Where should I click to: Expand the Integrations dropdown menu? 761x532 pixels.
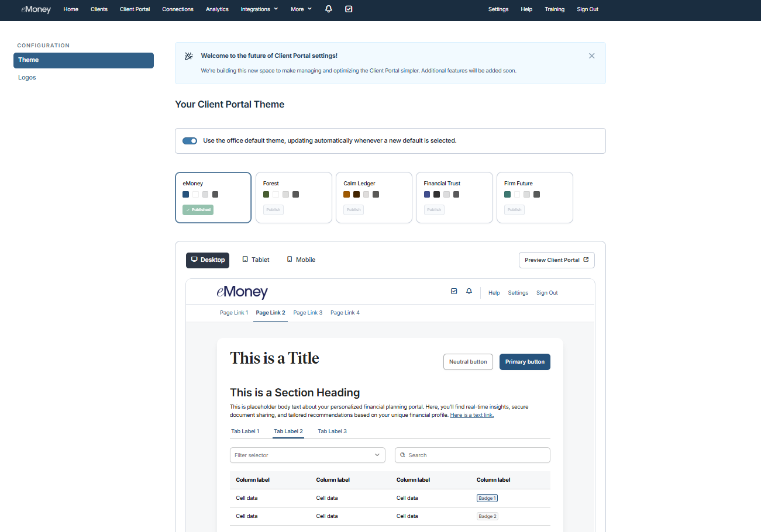click(259, 9)
